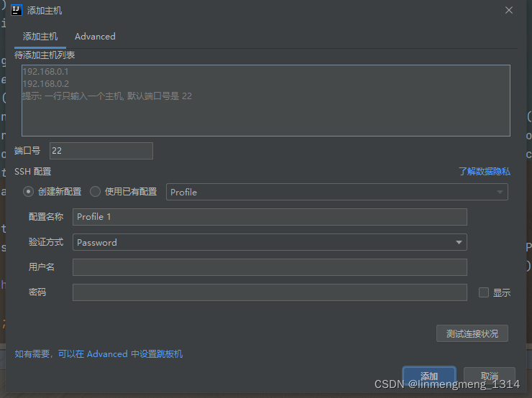Switch to the 添加主机 tab
The width and height of the screenshot is (532, 398).
click(40, 37)
